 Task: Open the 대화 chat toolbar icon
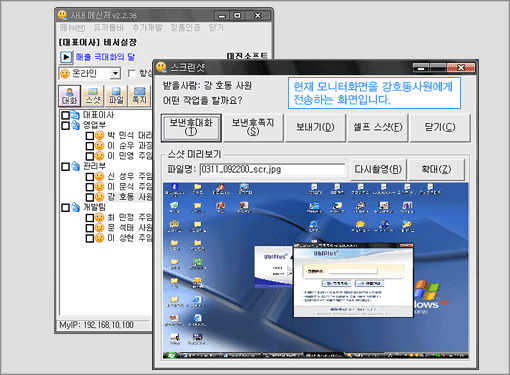69,96
